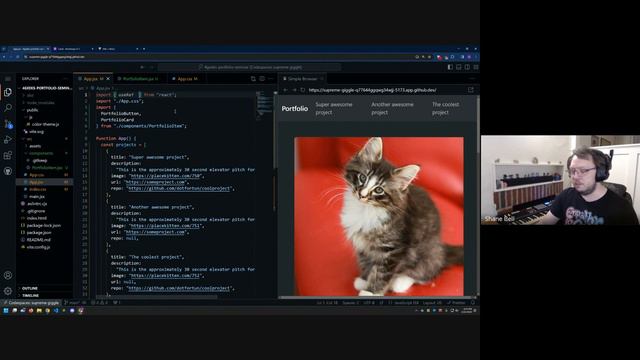The width and height of the screenshot is (640, 360).
Task: Open Simple Browser page in external browser
Action: (x=471, y=90)
